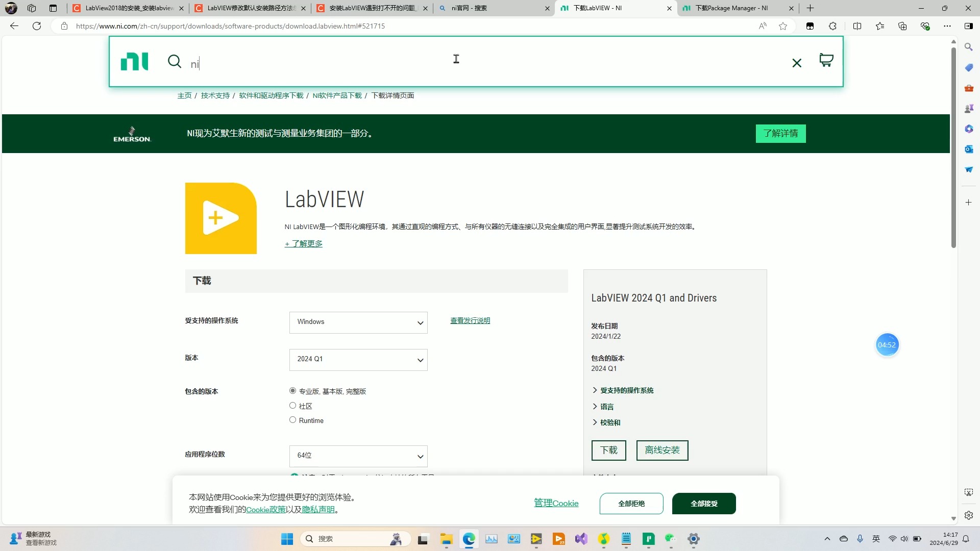Open the shopping cart icon
Image resolution: width=980 pixels, height=551 pixels.
[826, 60]
